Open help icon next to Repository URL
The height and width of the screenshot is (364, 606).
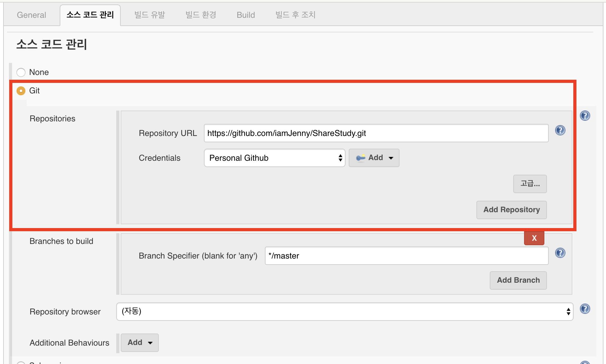coord(560,130)
